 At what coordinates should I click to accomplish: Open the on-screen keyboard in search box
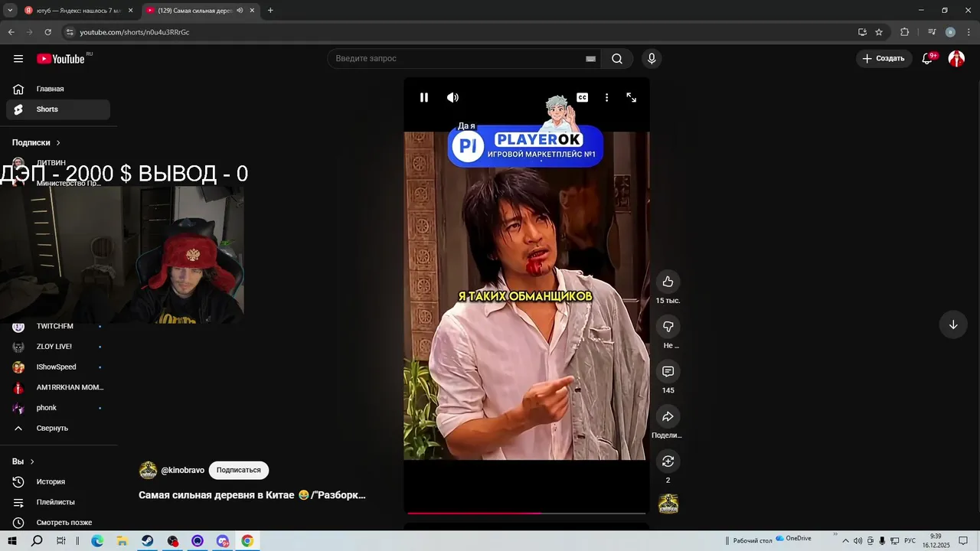point(590,59)
